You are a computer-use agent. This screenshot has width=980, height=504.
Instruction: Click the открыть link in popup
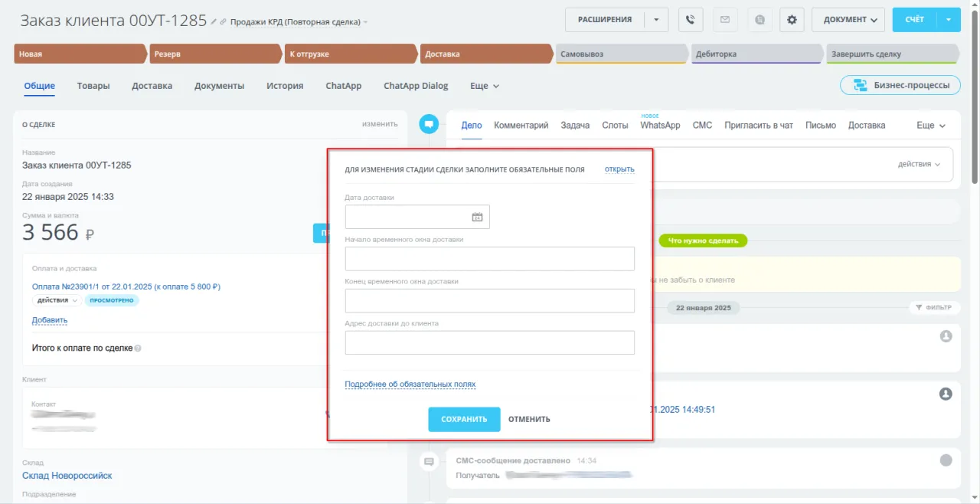click(619, 169)
